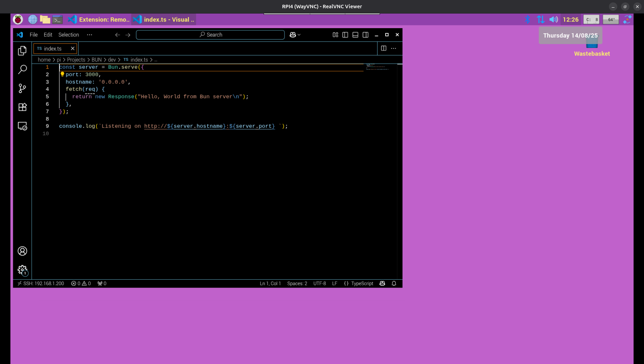This screenshot has width=644, height=364.
Task: Change encoding via 'UTF-8'
Action: [x=320, y=283]
